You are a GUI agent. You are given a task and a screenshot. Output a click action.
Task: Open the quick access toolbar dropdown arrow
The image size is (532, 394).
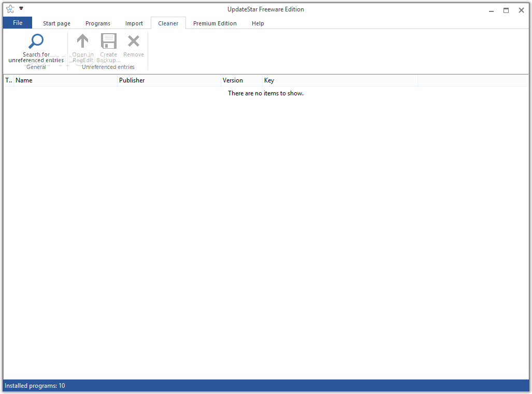(x=21, y=8)
